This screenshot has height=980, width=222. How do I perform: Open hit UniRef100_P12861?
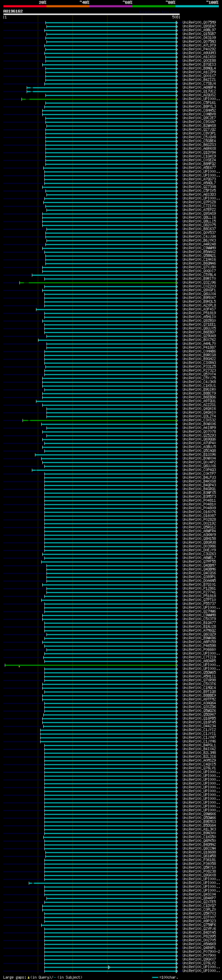click(x=199, y=589)
